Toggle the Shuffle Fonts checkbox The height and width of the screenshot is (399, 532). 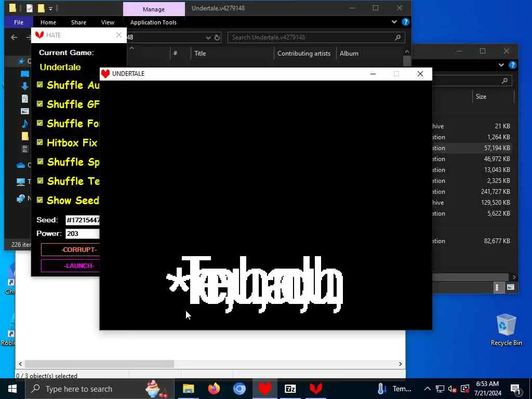point(39,123)
